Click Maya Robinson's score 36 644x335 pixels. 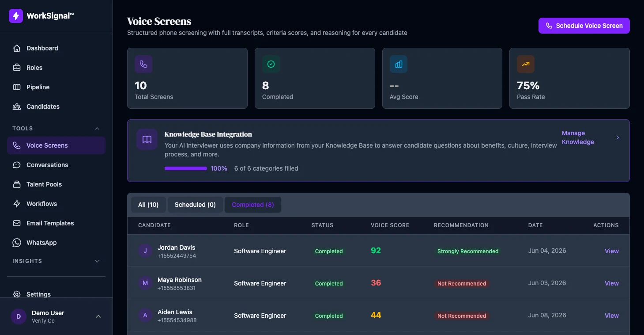(x=376, y=283)
